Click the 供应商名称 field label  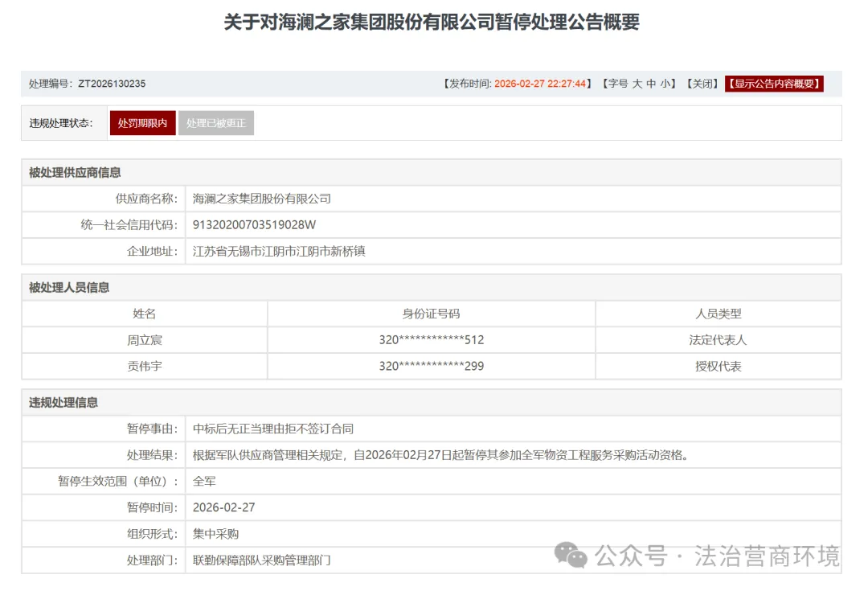point(147,199)
